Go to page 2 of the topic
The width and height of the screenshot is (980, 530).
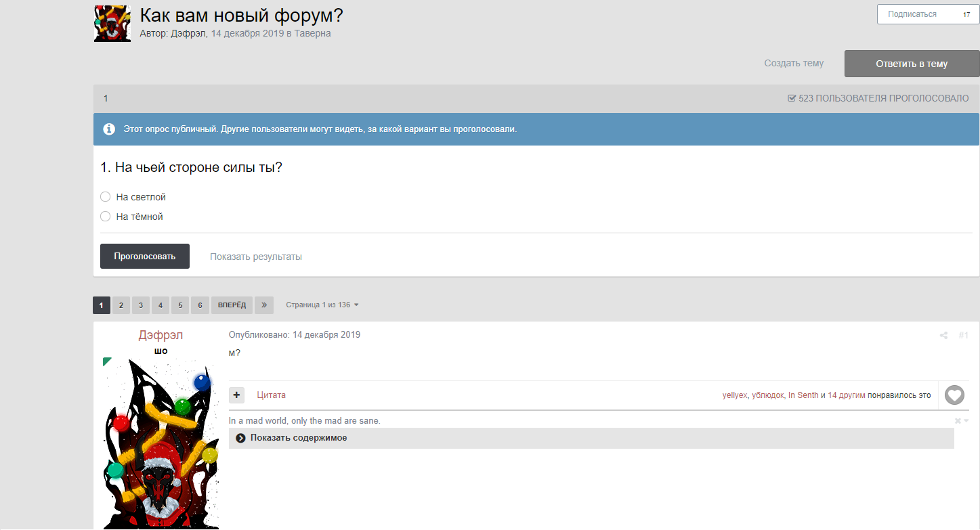tap(121, 305)
